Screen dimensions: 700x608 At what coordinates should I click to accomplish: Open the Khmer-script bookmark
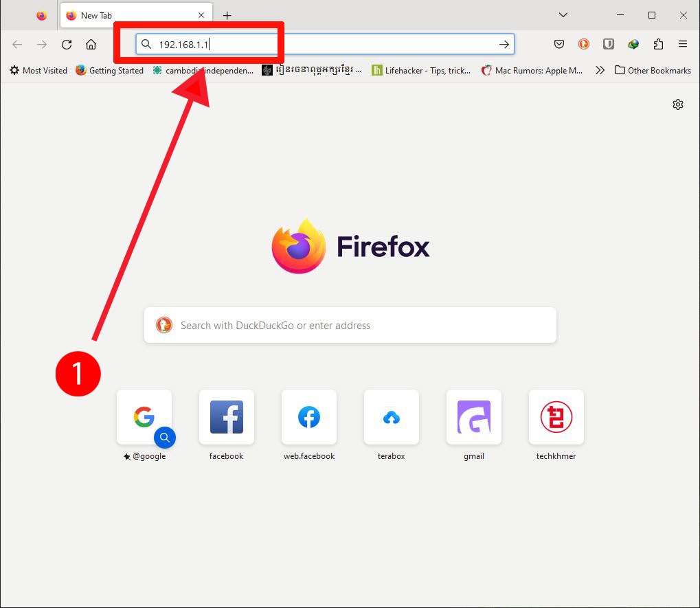[x=312, y=70]
